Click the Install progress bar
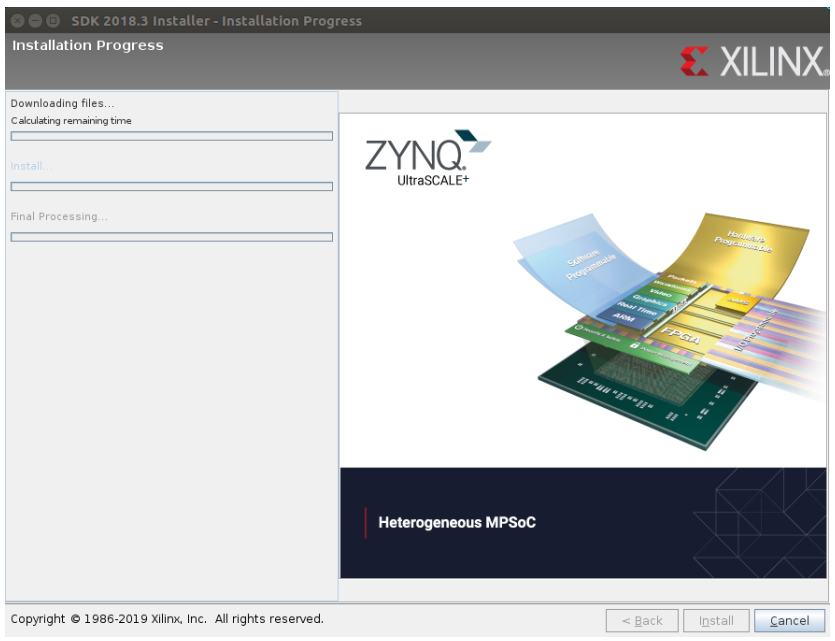 tap(171, 186)
